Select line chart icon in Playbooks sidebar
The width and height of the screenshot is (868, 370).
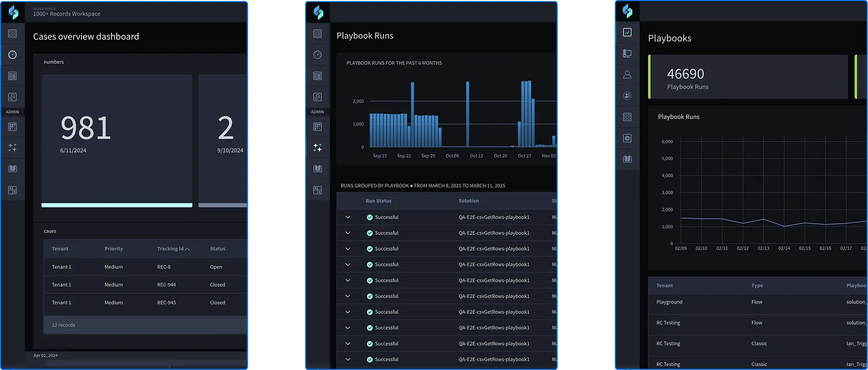[627, 32]
